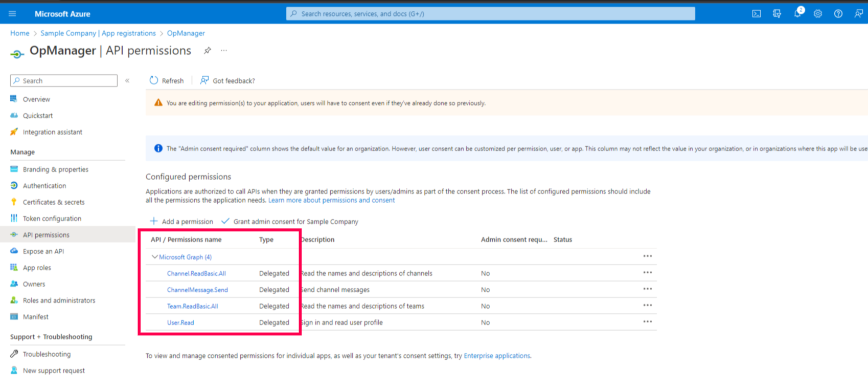868x389 pixels.
Task: Open the Directories and subscriptions filter icon
Action: (777, 14)
